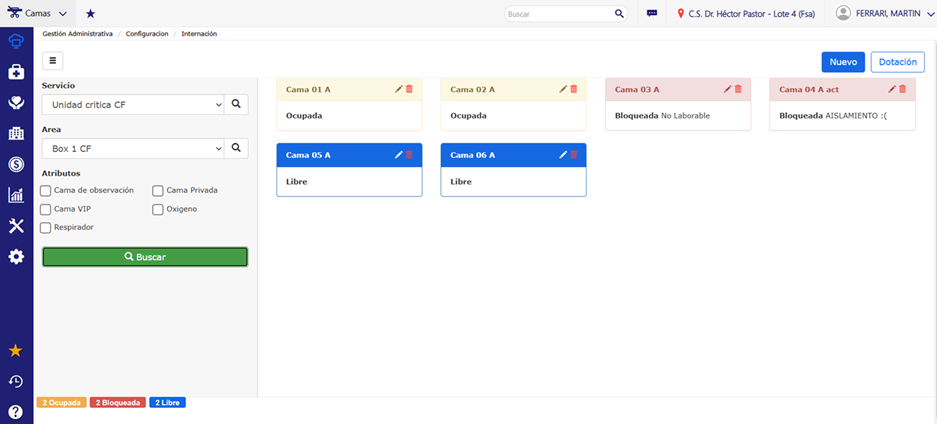This screenshot has height=424, width=937.
Task: Edit Cama 05 A with pencil icon
Action: coord(399,155)
